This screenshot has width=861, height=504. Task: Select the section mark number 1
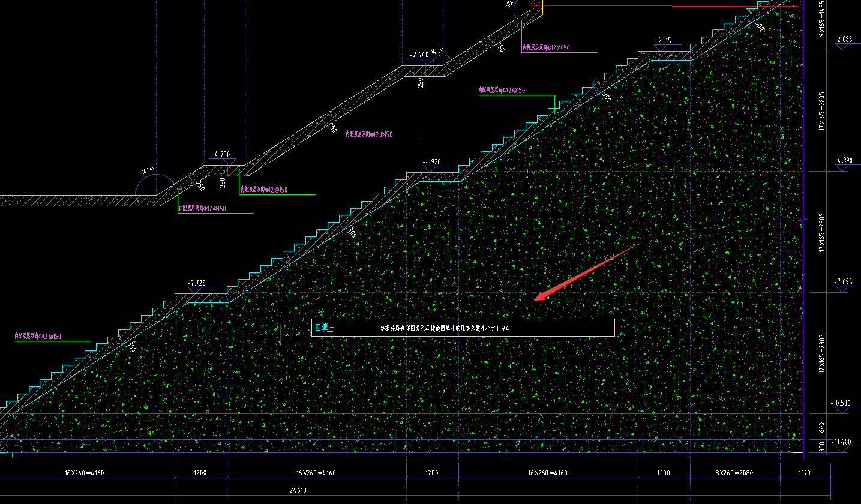tap(289, 338)
